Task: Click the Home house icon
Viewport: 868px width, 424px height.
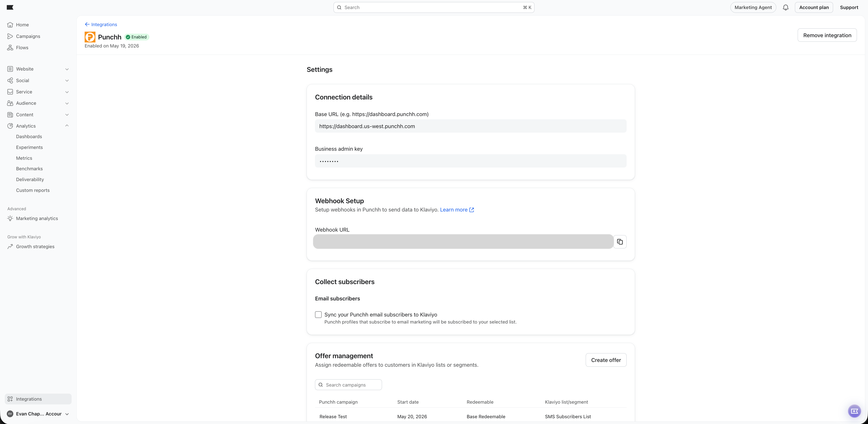Action: pyautogui.click(x=10, y=25)
